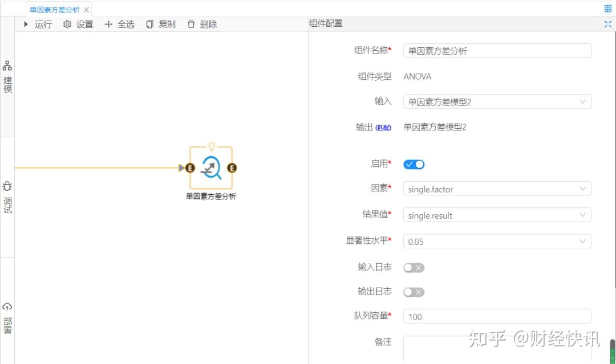Click the 单因素方差分析 label under node
The image size is (616, 364).
211,196
